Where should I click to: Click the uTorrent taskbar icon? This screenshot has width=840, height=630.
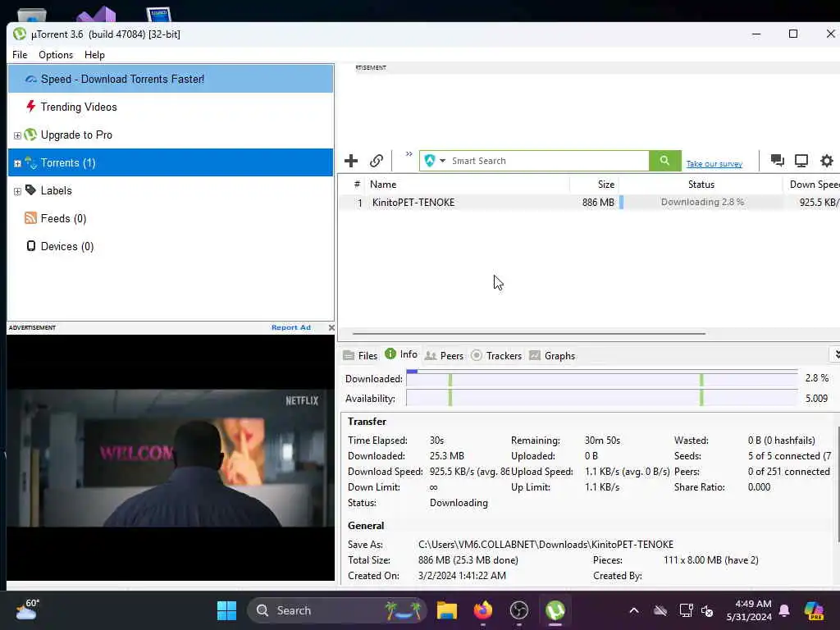coord(555,610)
